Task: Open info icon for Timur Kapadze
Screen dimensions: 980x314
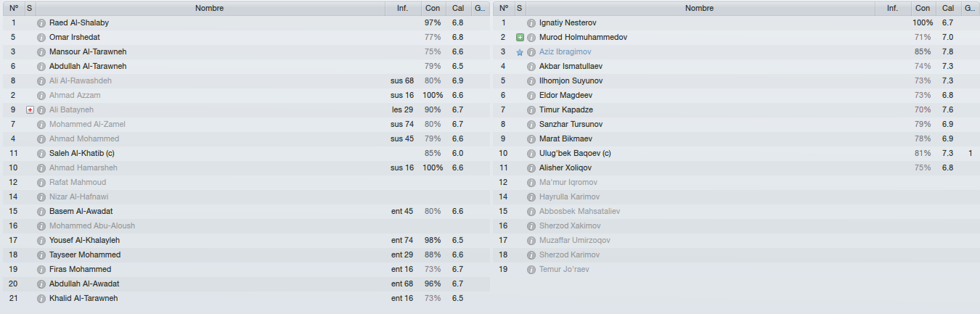Action: [531, 110]
